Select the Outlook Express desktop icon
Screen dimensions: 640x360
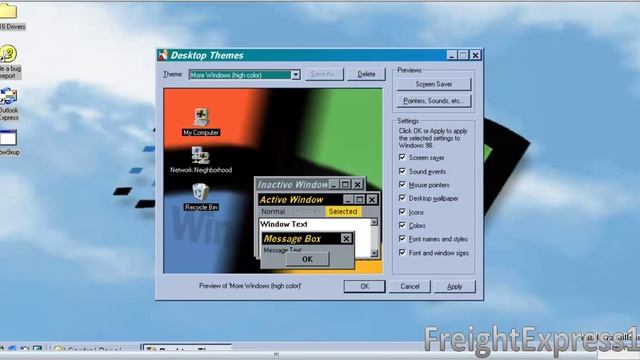pos(9,104)
